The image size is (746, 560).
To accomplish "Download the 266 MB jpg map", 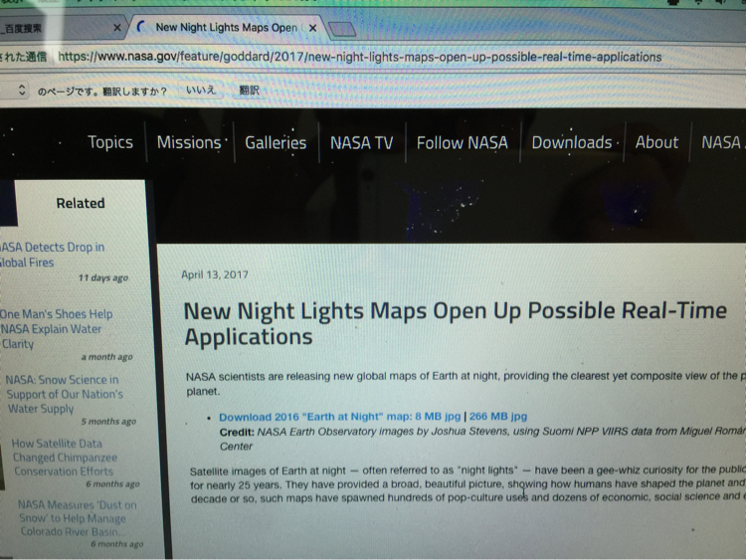I will coord(498,417).
